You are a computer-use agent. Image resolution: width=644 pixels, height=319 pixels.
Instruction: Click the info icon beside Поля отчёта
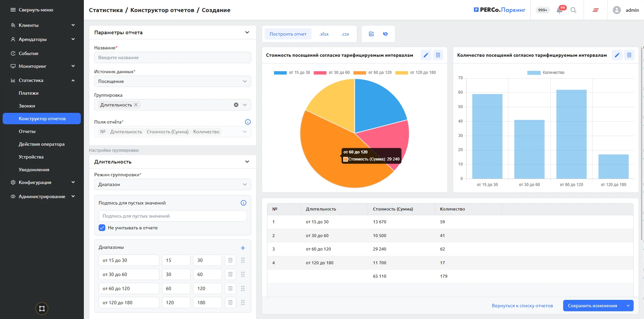(248, 122)
